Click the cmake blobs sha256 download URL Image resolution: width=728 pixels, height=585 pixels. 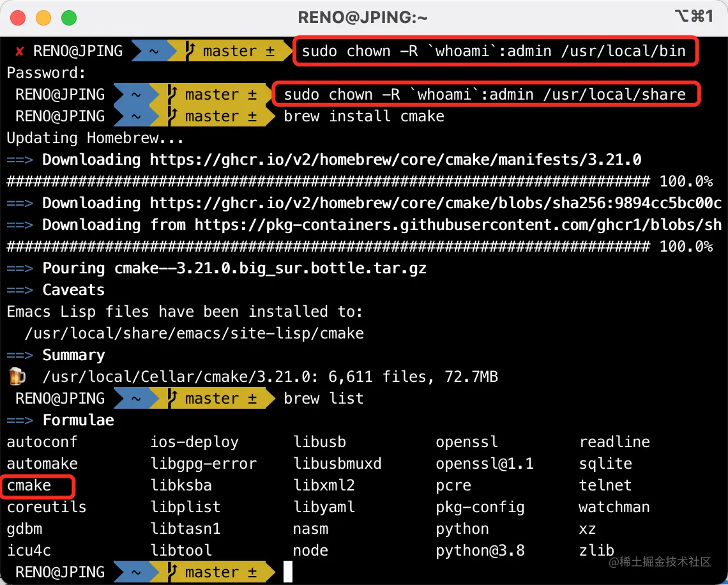(x=436, y=203)
